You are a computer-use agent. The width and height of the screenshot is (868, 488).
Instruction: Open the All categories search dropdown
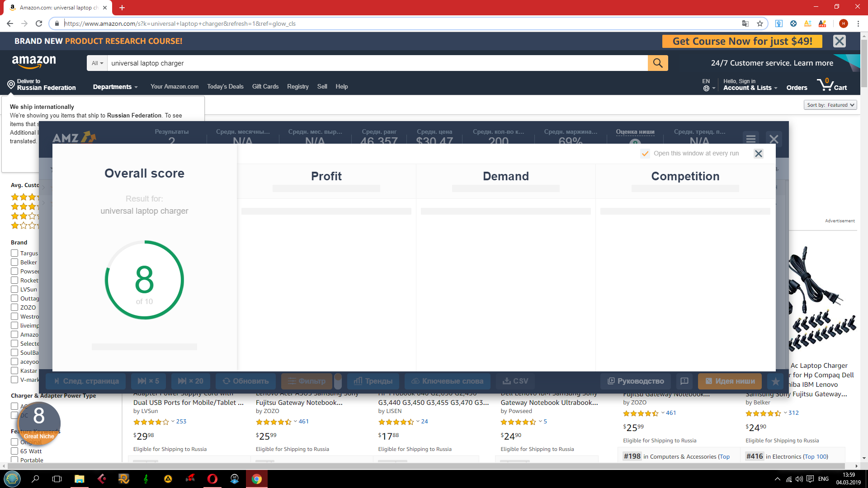pyautogui.click(x=97, y=63)
